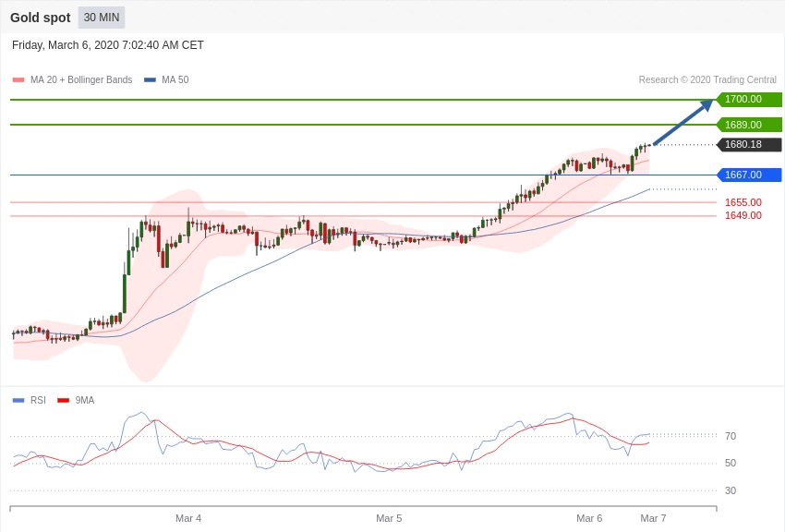
Task: Click the 1680.18 current price tag
Action: pos(749,145)
